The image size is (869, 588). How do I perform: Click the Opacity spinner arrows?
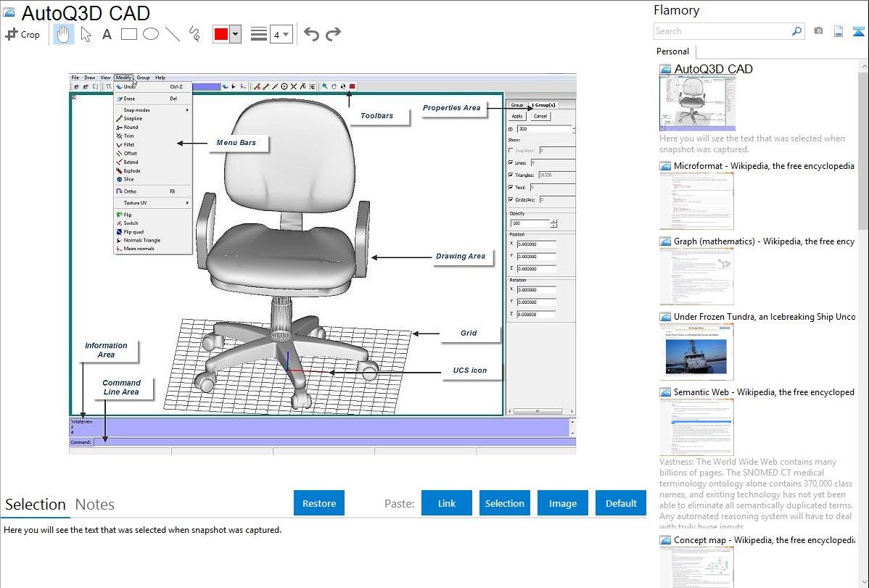[x=553, y=223]
